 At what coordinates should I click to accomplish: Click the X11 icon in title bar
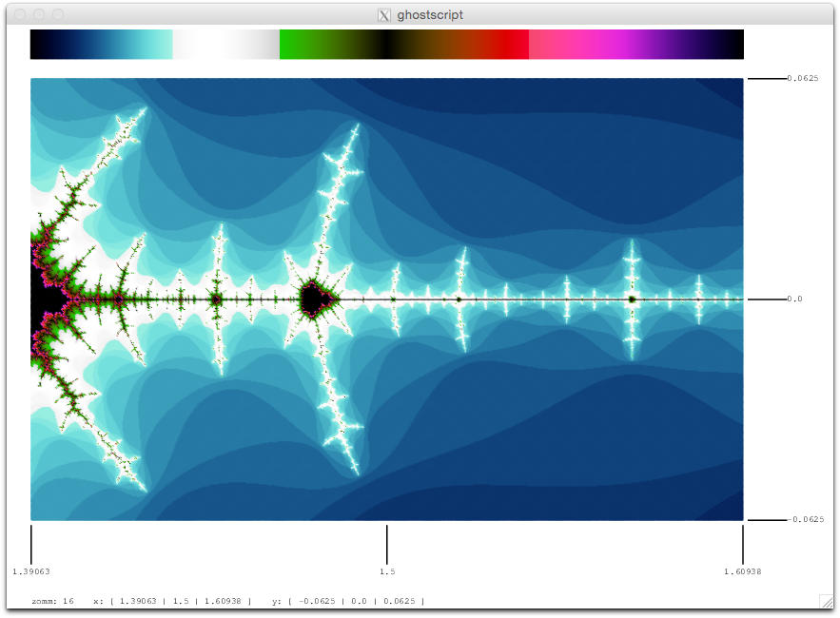384,15
